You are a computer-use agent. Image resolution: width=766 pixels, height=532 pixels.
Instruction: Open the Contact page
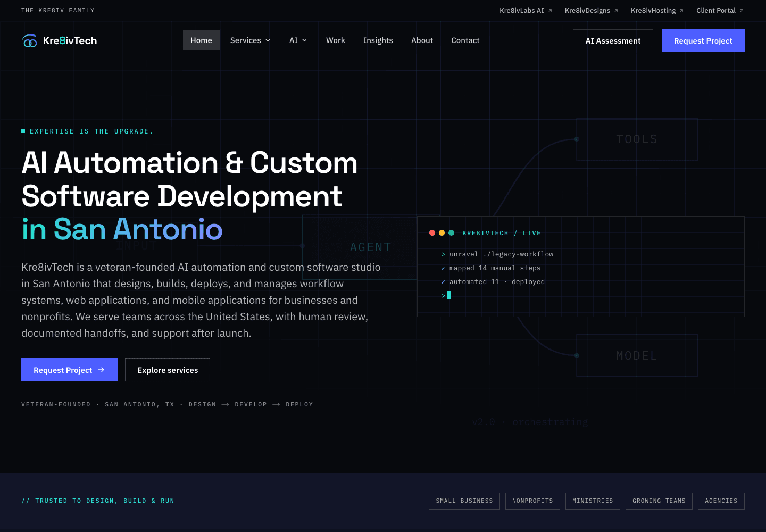[465, 40]
